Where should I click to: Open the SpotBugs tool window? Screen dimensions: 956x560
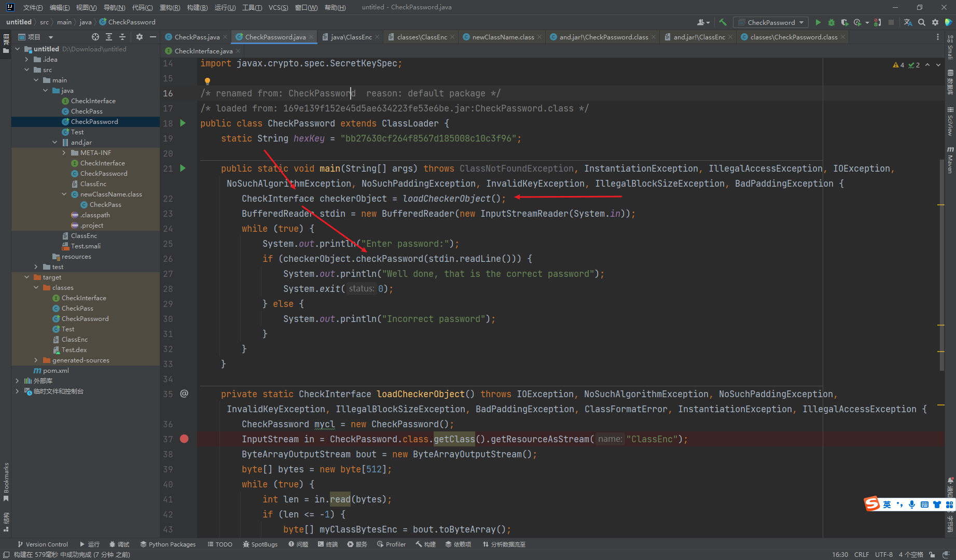click(x=260, y=544)
